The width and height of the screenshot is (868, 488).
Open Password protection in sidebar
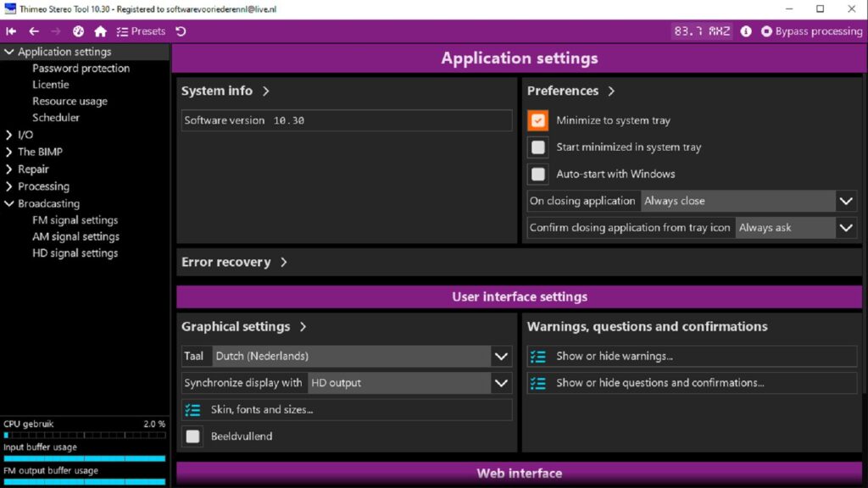(81, 69)
